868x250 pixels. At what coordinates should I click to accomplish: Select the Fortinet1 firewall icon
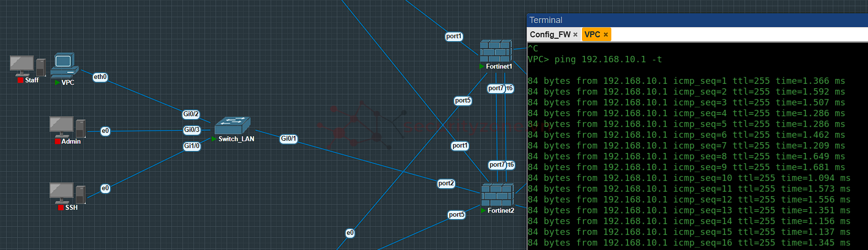coord(496,51)
